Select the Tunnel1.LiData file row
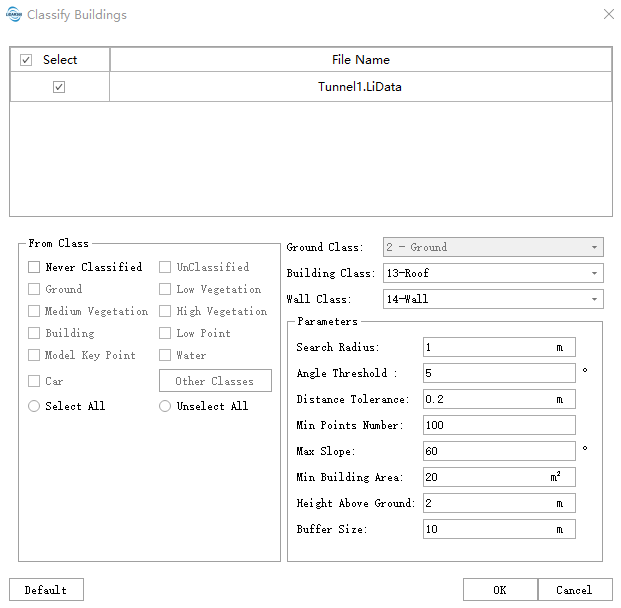 click(360, 87)
